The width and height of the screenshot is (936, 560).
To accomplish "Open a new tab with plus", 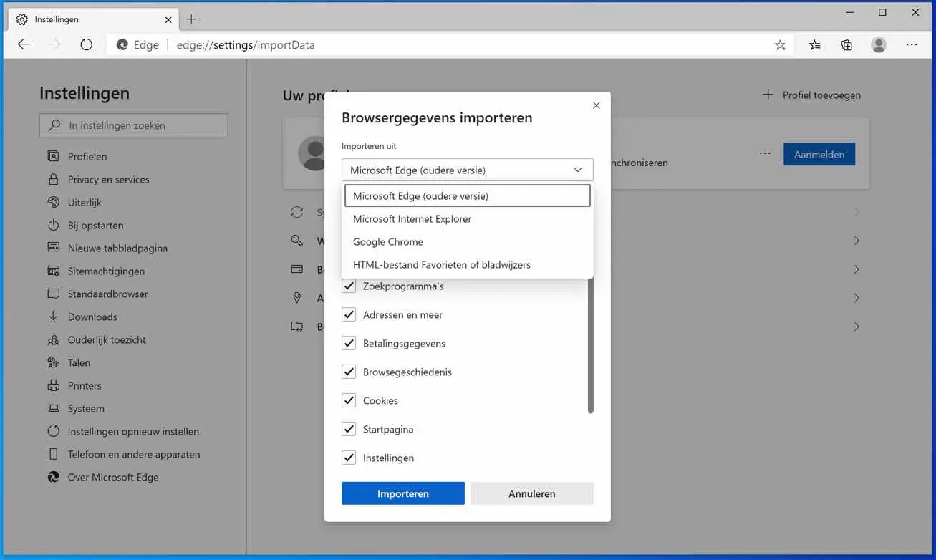I will point(191,19).
